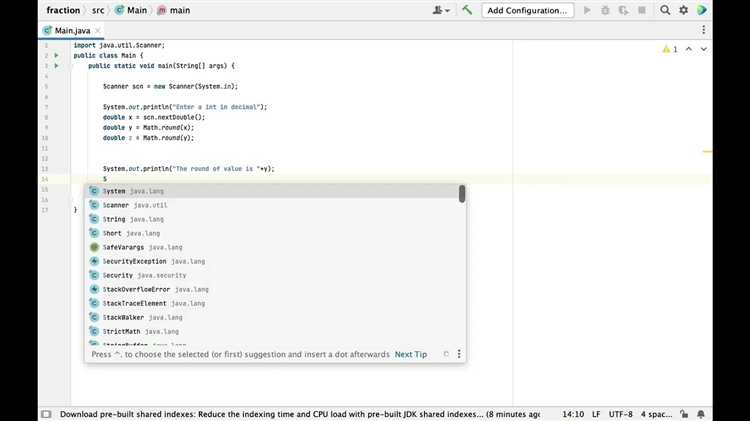Choose Security java.security suggestion
The width and height of the screenshot is (750, 421).
[x=272, y=275]
